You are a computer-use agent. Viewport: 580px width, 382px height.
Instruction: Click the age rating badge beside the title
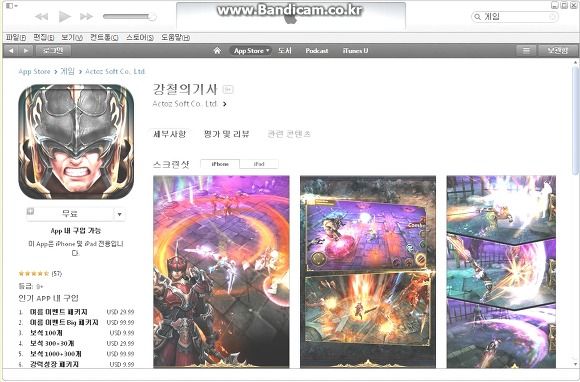click(x=228, y=89)
